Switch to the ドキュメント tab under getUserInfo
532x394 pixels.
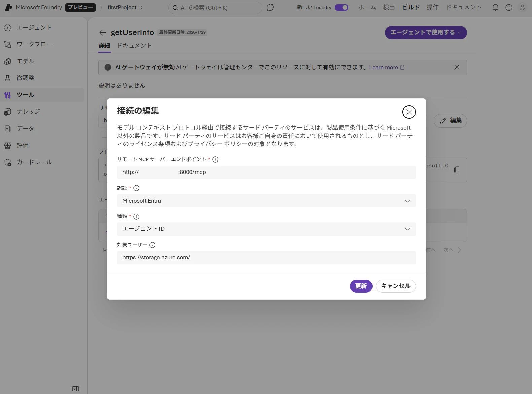(x=135, y=46)
